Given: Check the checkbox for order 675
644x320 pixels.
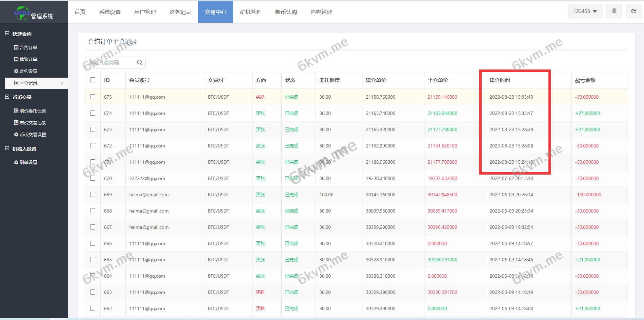Looking at the screenshot, I should [93, 97].
